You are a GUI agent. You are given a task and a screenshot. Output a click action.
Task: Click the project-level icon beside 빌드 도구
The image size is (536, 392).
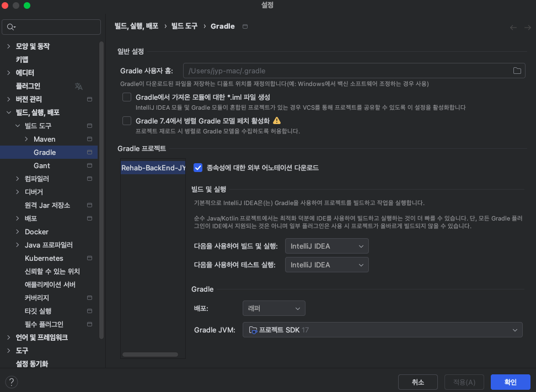tap(89, 126)
